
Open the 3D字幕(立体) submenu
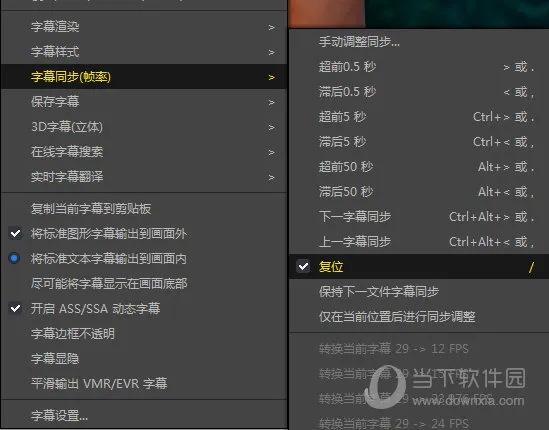144,127
